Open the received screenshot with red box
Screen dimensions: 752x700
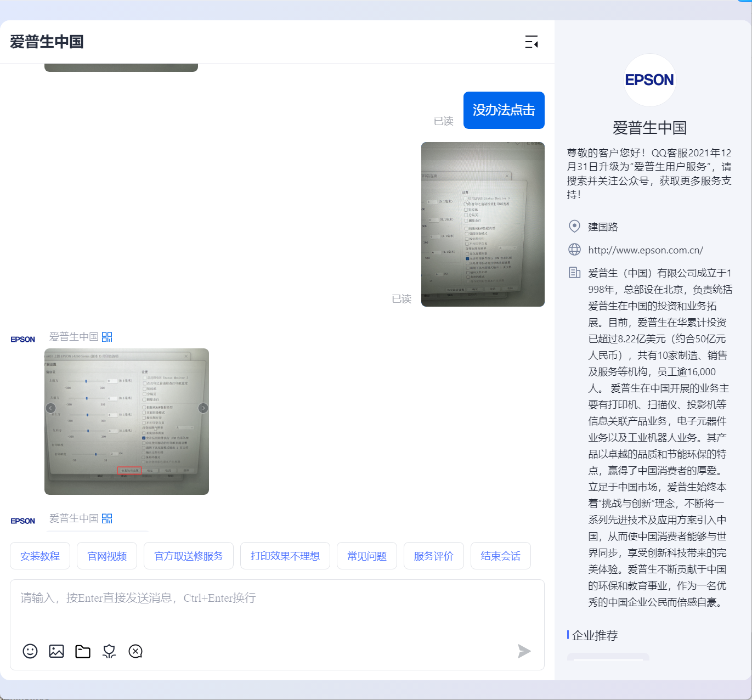pyautogui.click(x=127, y=421)
